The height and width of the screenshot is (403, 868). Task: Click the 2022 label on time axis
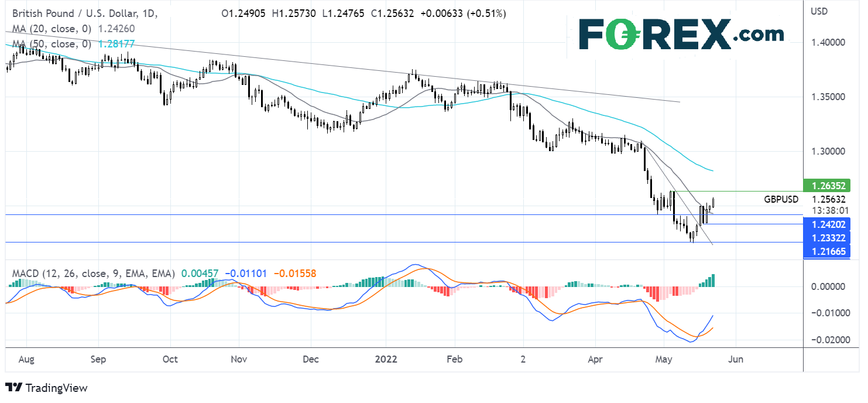[x=386, y=359]
